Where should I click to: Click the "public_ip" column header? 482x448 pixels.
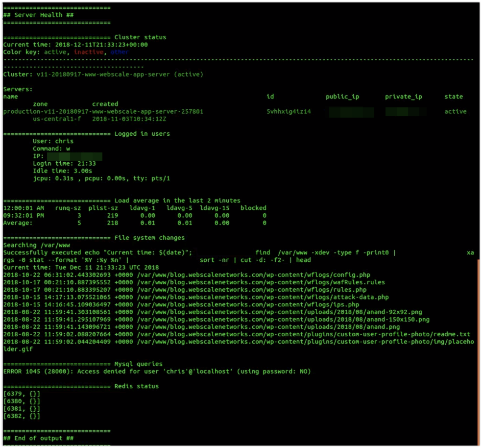(x=342, y=97)
